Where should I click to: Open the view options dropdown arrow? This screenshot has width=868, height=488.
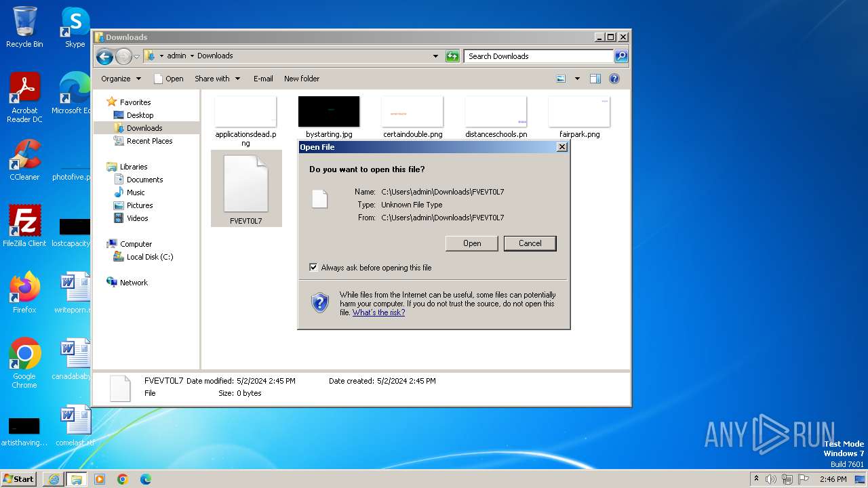[577, 79]
